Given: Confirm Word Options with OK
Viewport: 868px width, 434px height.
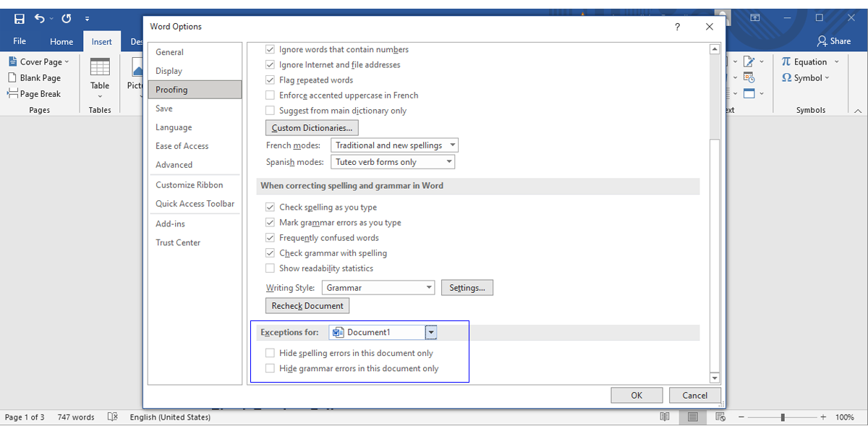Looking at the screenshot, I should 637,395.
